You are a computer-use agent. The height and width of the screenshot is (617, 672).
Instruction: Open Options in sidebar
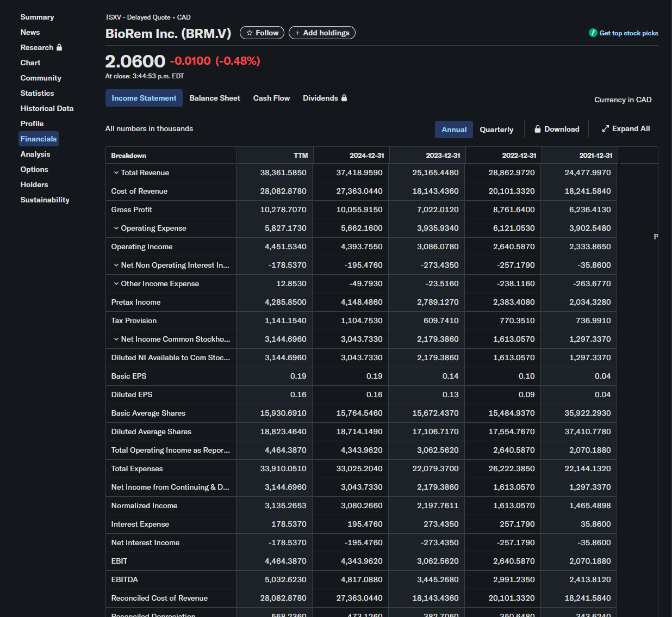[x=34, y=169]
